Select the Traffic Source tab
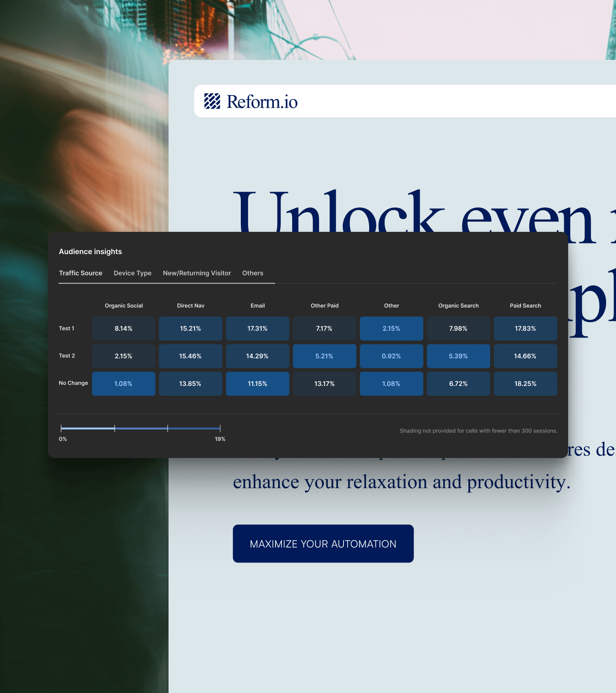 coord(80,273)
